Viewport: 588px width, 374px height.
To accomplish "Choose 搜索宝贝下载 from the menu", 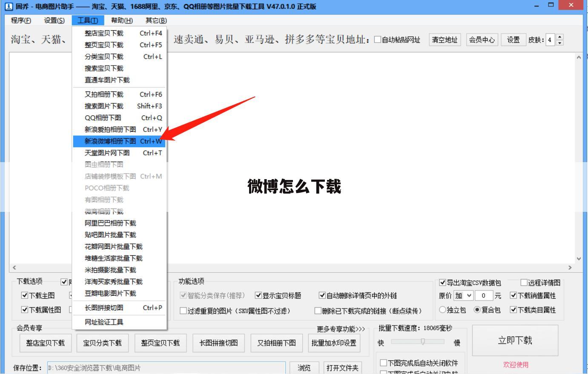I will (x=119, y=68).
